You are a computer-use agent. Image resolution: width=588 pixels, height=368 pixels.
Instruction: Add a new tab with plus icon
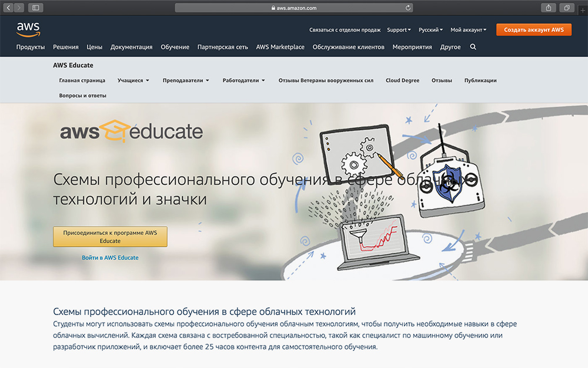point(583,10)
